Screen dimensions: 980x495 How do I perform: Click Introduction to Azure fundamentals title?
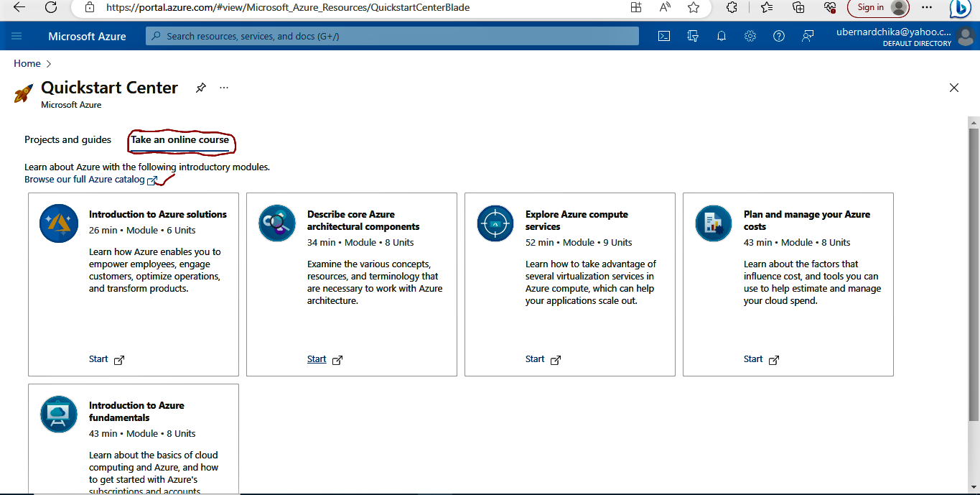click(x=136, y=412)
